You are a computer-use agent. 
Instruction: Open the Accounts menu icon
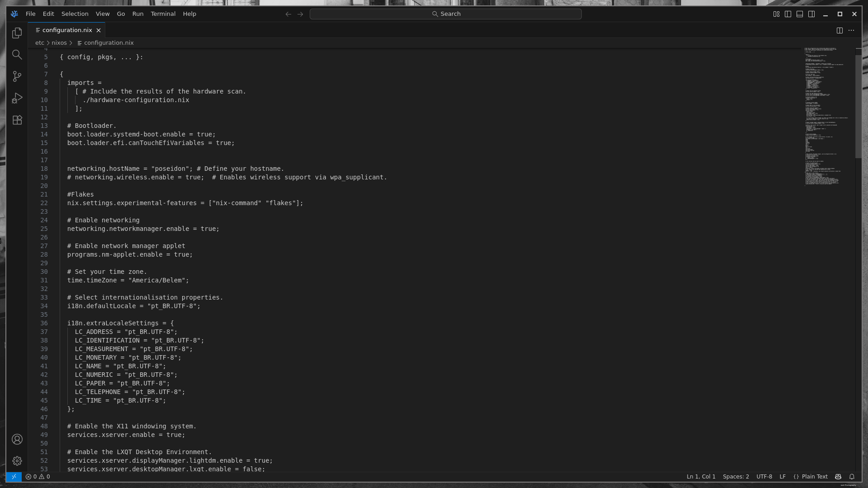[x=17, y=439]
